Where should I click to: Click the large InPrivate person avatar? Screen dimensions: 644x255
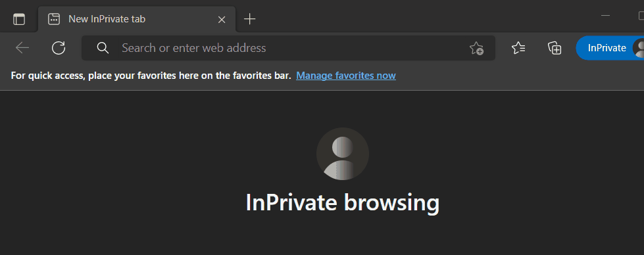[x=343, y=154]
